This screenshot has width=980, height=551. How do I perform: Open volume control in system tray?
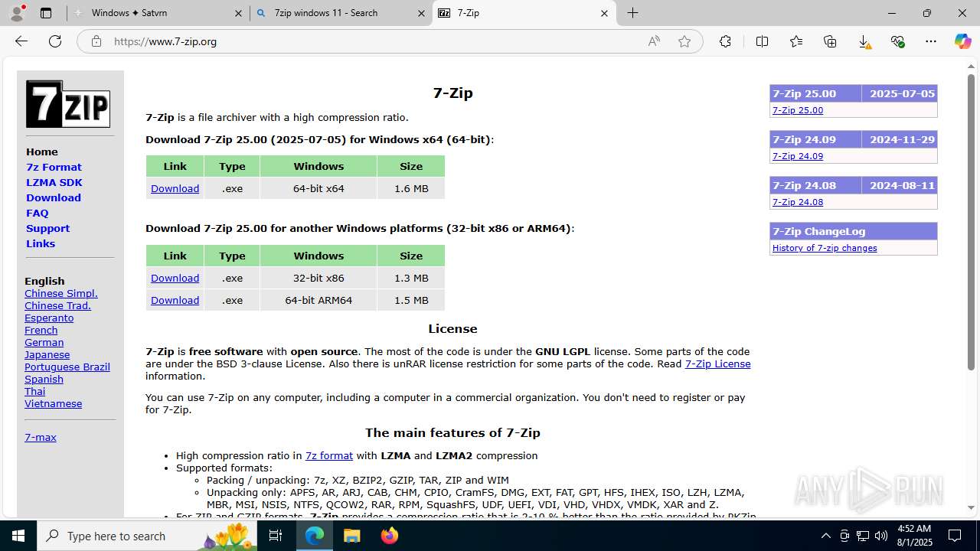pyautogui.click(x=880, y=536)
